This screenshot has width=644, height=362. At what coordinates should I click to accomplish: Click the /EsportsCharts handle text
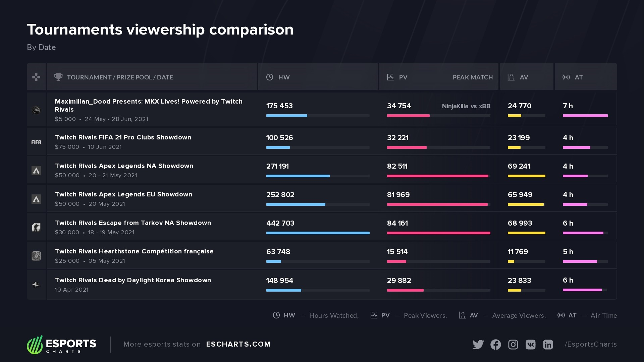click(x=590, y=344)
